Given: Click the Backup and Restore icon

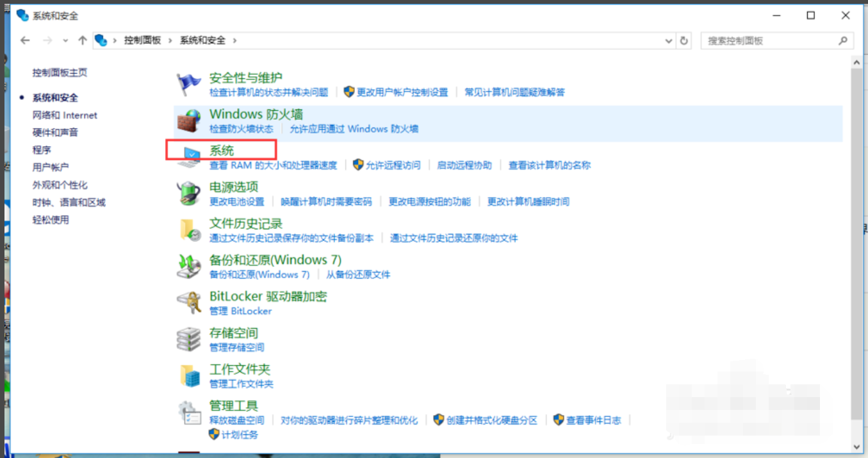Looking at the screenshot, I should [189, 266].
